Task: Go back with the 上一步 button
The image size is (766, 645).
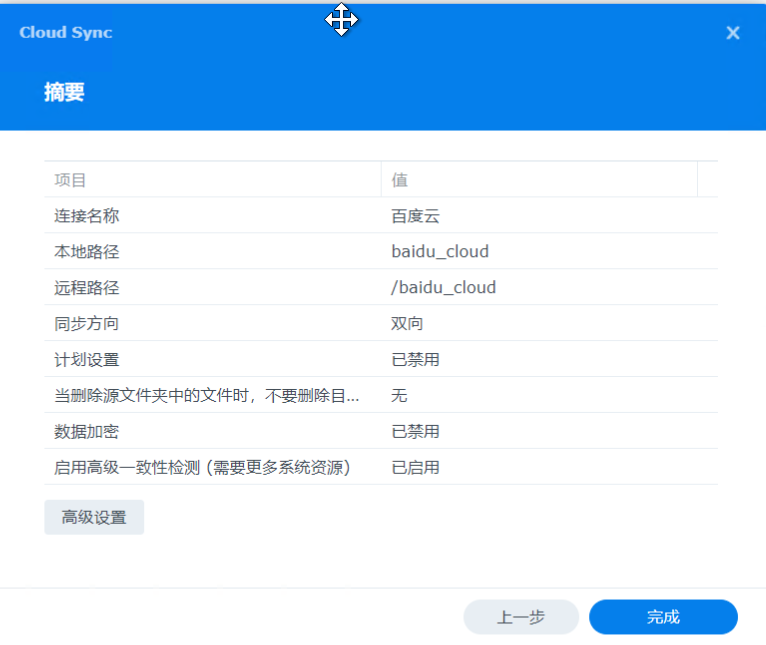Action: pos(521,617)
